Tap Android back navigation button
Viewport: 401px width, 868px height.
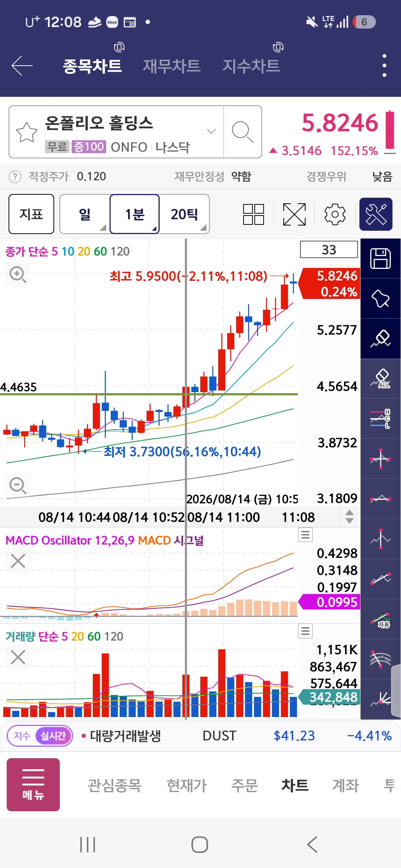(x=312, y=845)
